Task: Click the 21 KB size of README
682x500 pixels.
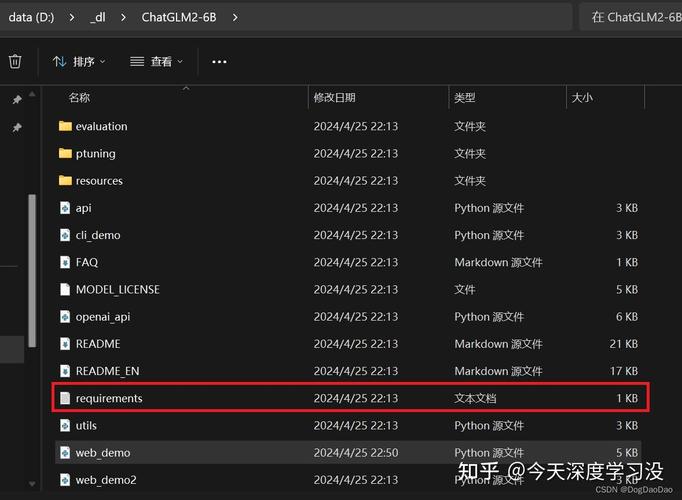Action: [623, 344]
